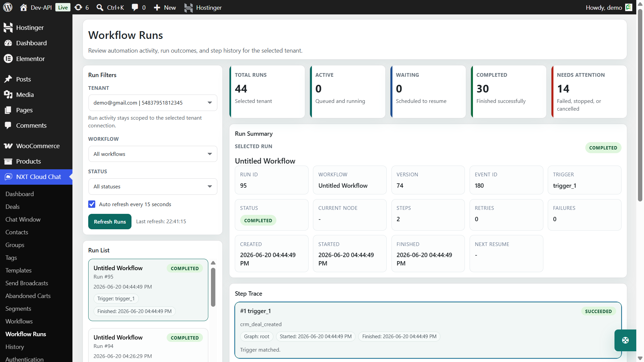Open History submenu item
Screen dimensions: 644x362
click(15, 347)
